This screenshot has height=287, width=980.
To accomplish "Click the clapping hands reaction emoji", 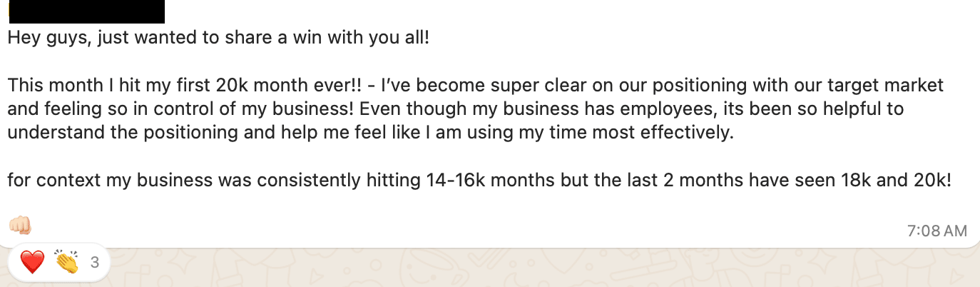I will pos(67,263).
